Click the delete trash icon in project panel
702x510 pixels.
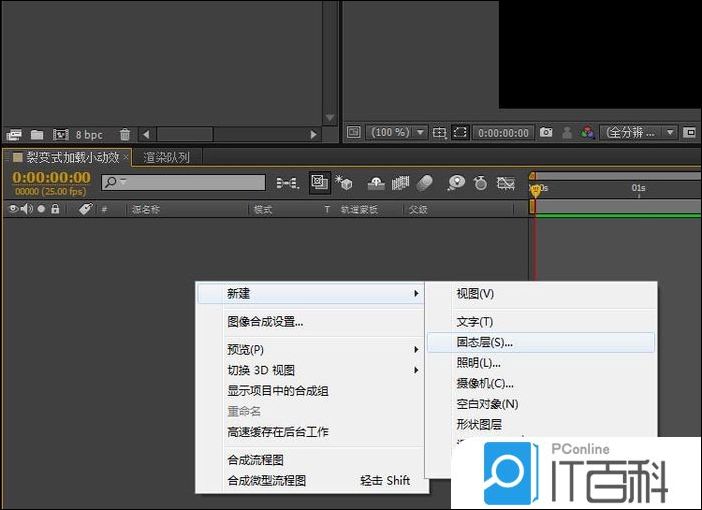coord(124,134)
